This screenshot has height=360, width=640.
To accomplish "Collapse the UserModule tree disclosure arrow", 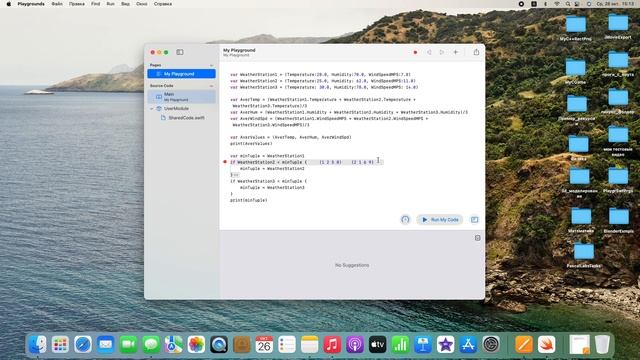I will point(152,109).
